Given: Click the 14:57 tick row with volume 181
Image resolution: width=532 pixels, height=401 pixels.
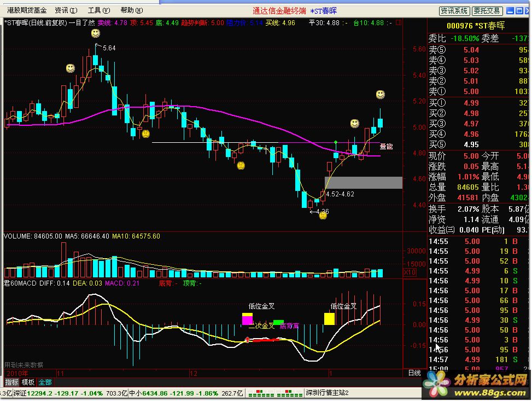Looking at the screenshot, I should click(x=478, y=359).
